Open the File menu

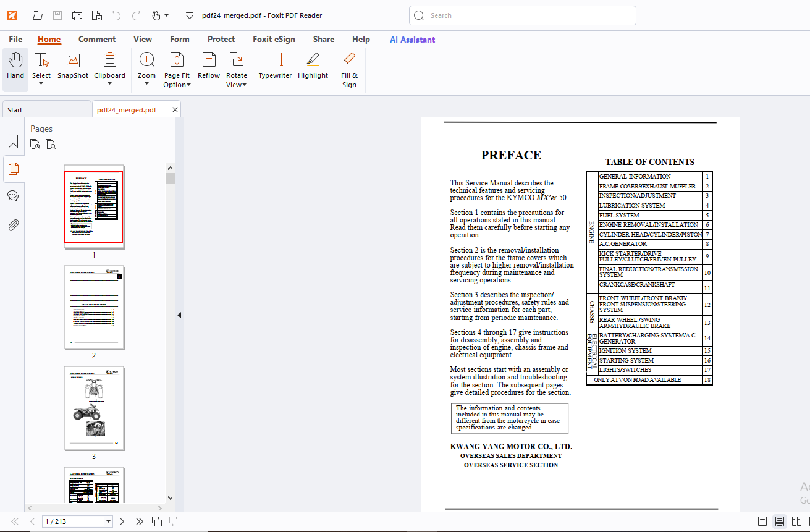(15, 39)
